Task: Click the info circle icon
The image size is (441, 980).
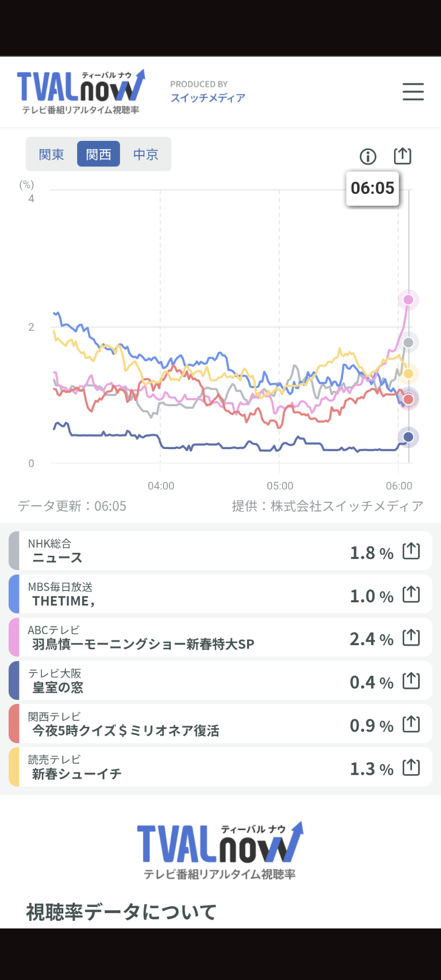Action: [367, 157]
